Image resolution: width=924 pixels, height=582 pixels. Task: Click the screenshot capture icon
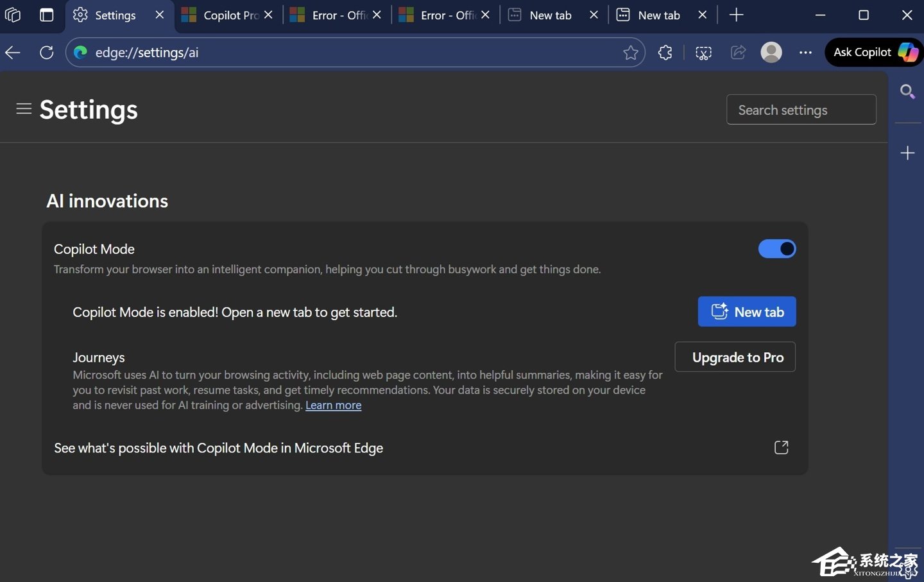click(703, 53)
